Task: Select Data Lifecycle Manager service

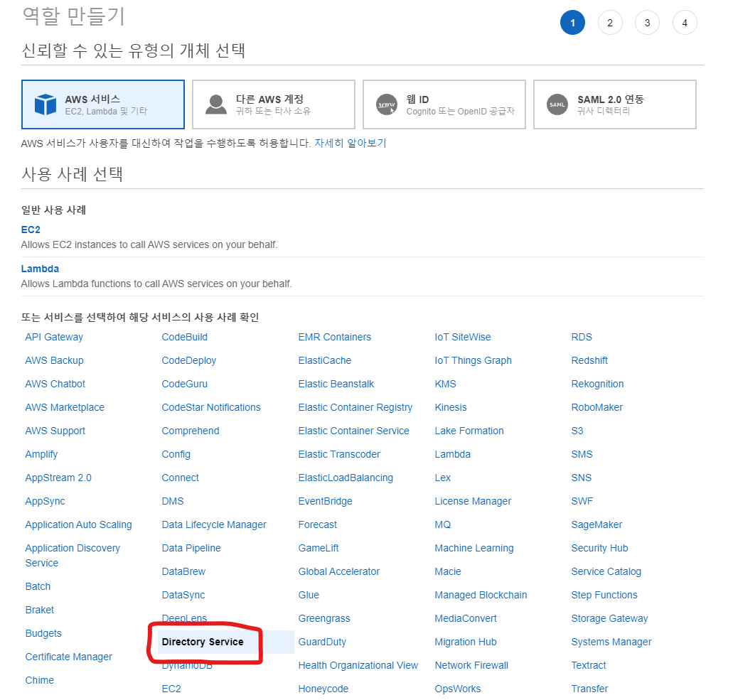Action: coord(214,524)
